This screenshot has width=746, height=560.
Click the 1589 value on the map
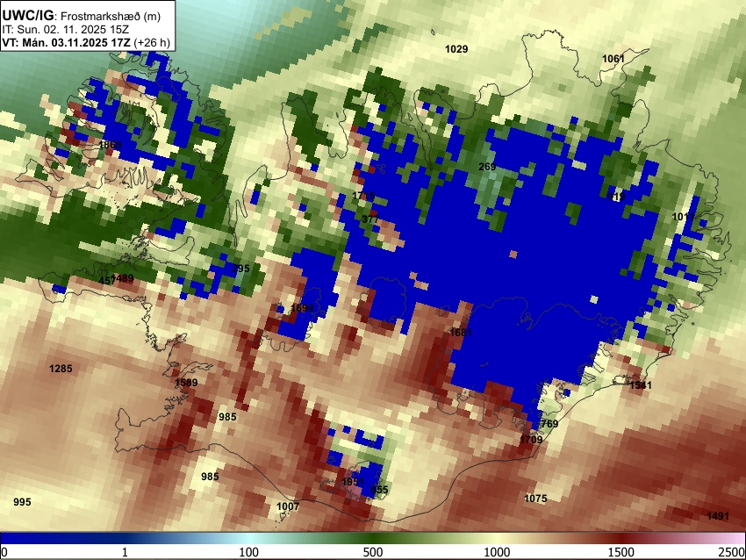pyautogui.click(x=186, y=383)
